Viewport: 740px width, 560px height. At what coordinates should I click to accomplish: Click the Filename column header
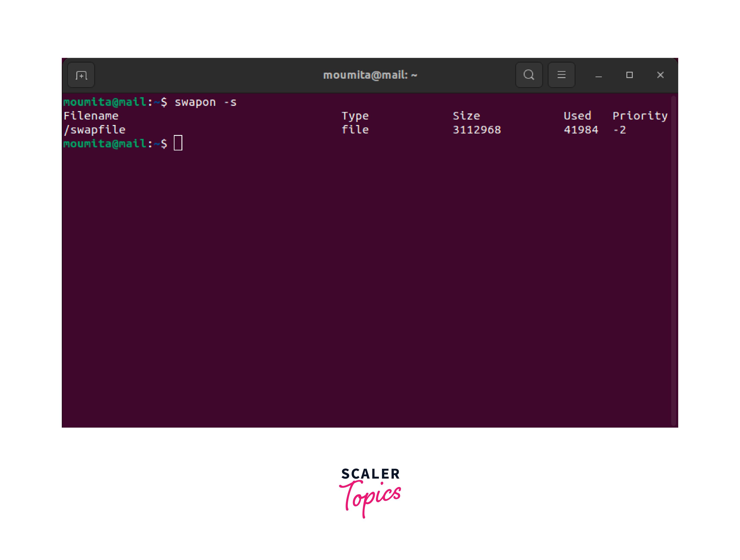click(91, 116)
